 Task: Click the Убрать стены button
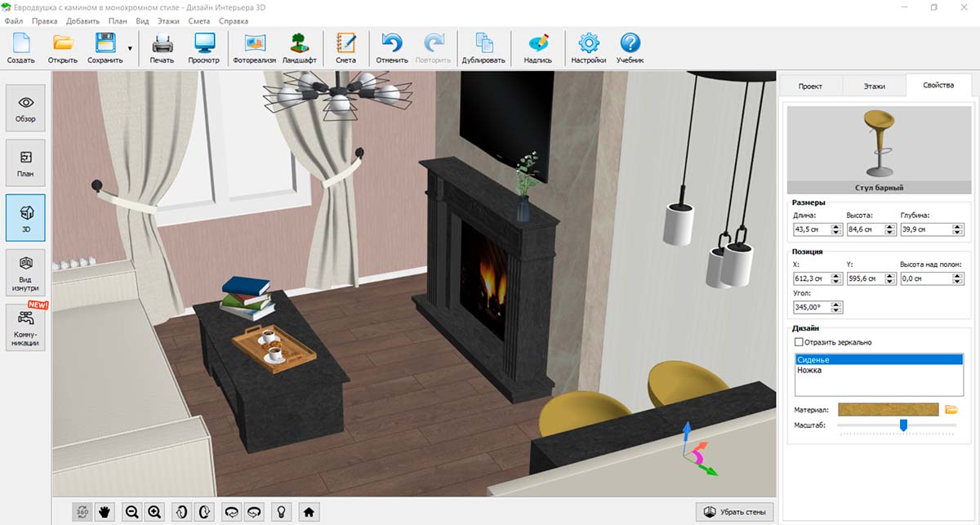coord(735,512)
